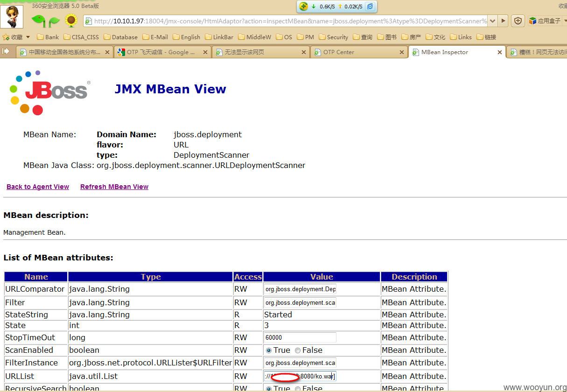Open the CISA_CISS bookmark folder

[x=81, y=37]
